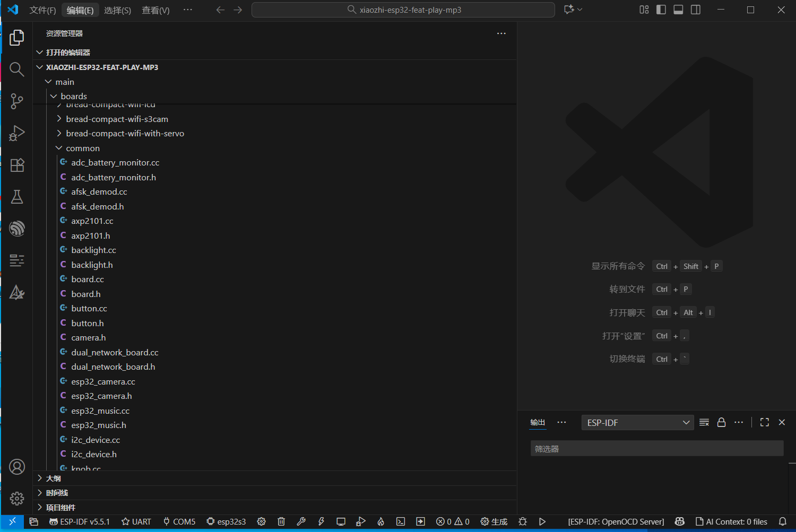The width and height of the screenshot is (796, 532).
Task: Open the Testing flask view
Action: coord(17,197)
